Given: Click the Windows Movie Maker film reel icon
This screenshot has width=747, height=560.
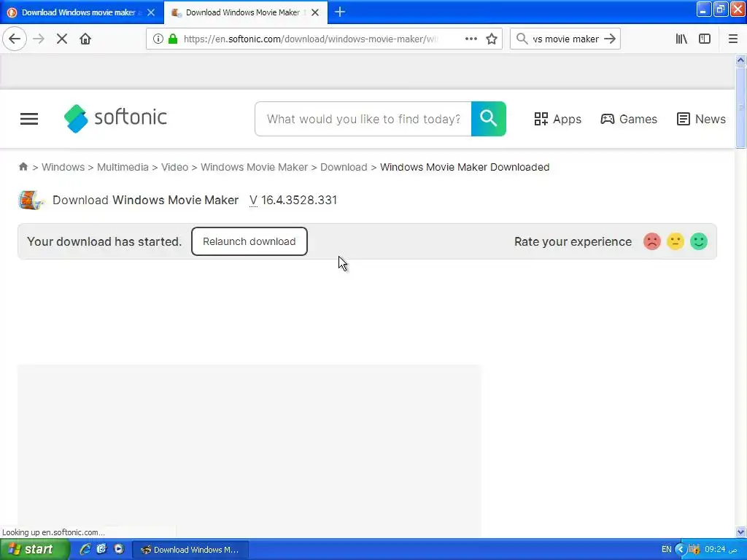Looking at the screenshot, I should point(31,200).
